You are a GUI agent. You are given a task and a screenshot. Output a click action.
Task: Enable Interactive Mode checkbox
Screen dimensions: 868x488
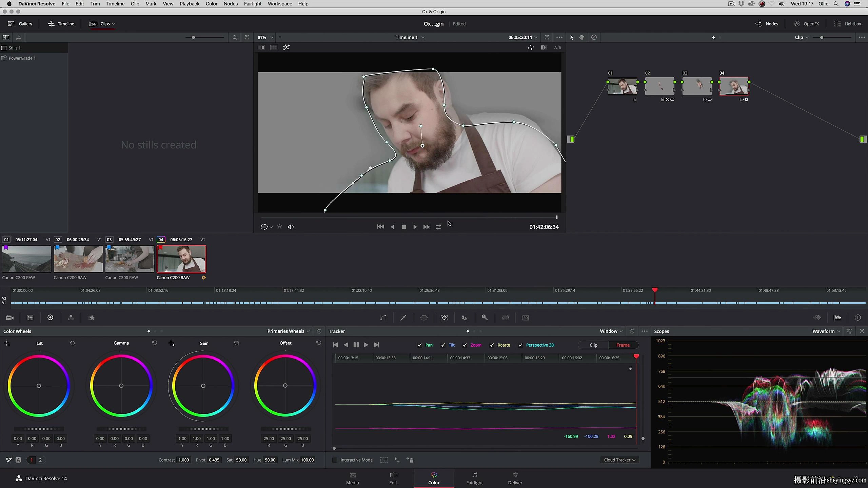335,460
